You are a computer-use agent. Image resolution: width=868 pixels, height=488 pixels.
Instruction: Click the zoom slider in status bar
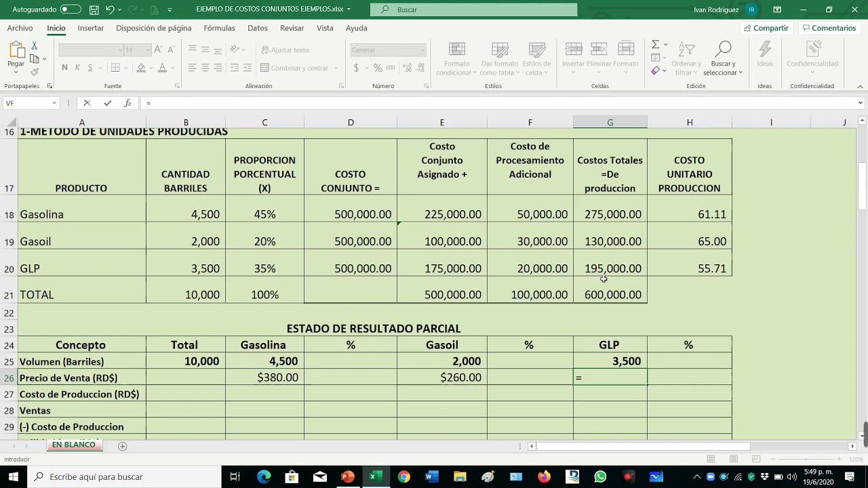[x=807, y=460]
